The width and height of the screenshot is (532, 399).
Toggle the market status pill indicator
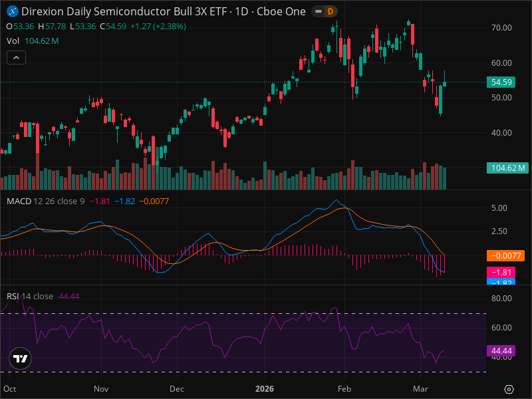(x=319, y=11)
